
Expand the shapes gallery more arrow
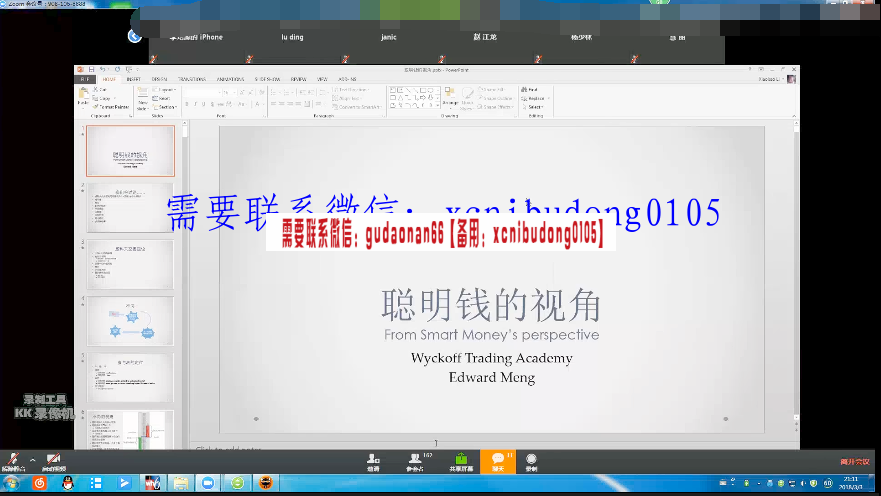click(438, 106)
